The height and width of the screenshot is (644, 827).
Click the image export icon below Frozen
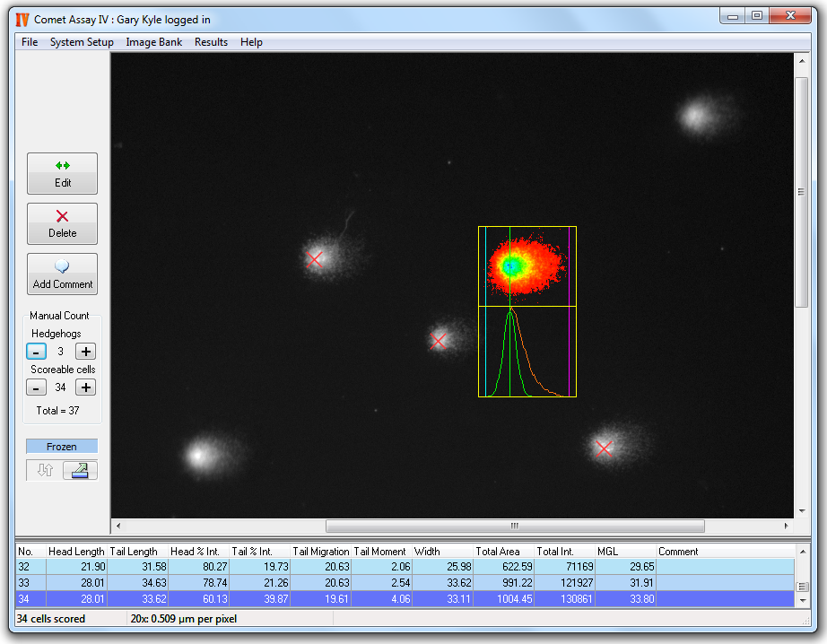click(x=80, y=471)
